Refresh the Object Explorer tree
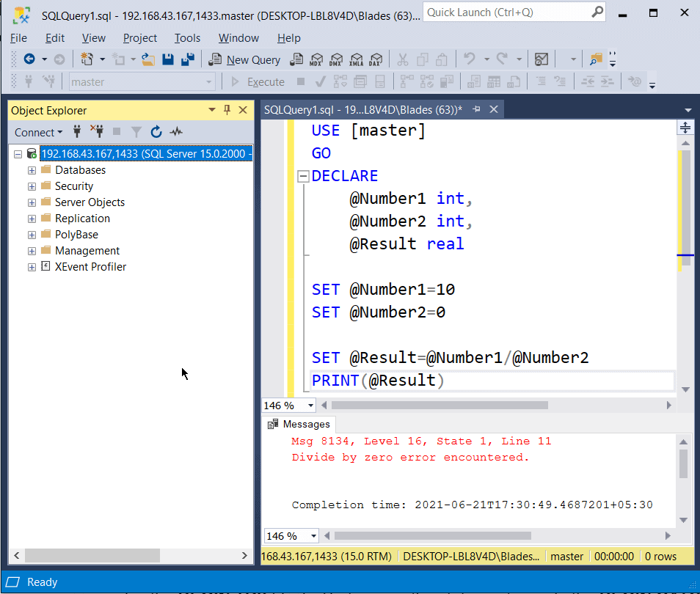 [156, 132]
